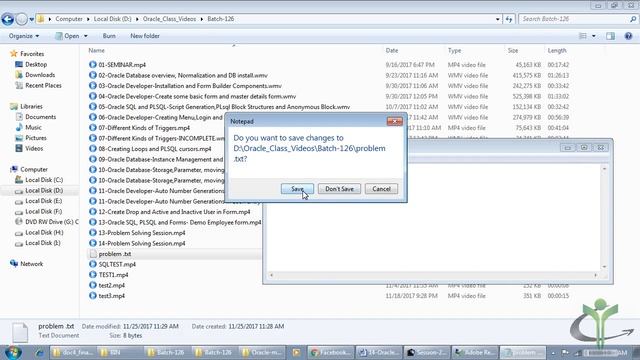Open view options dropdown arrow
Screen dimensions: 640x360
[x=593, y=36]
